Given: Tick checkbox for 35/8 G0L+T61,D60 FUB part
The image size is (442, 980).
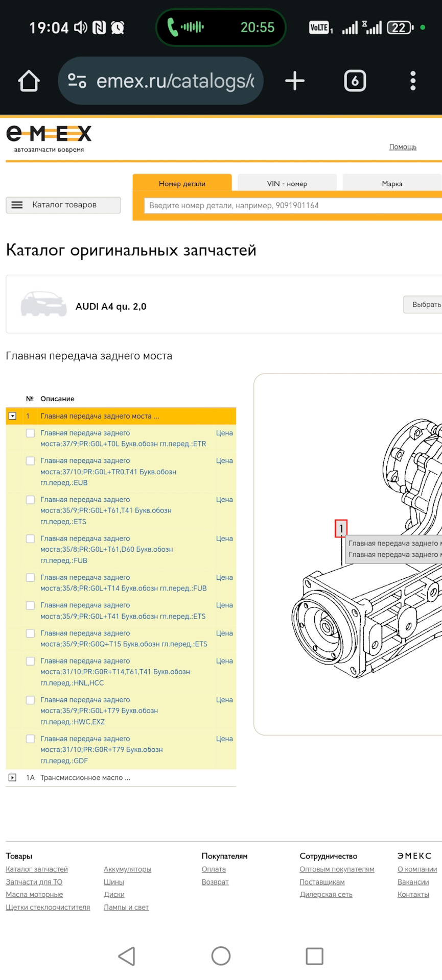Looking at the screenshot, I should pos(30,538).
